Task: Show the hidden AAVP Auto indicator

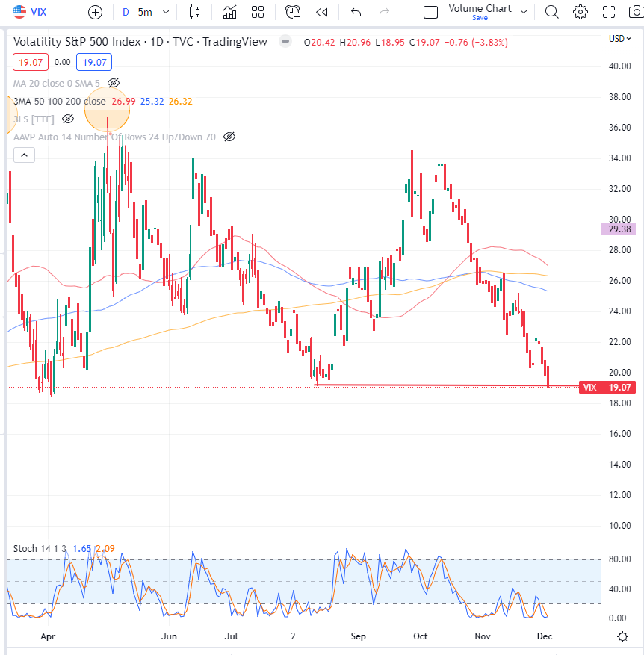Action: point(229,137)
